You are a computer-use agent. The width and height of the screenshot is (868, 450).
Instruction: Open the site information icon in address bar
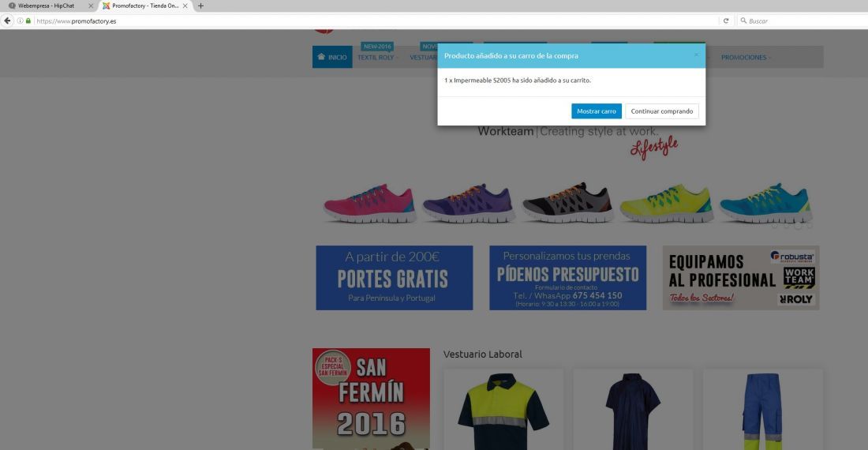(20, 21)
